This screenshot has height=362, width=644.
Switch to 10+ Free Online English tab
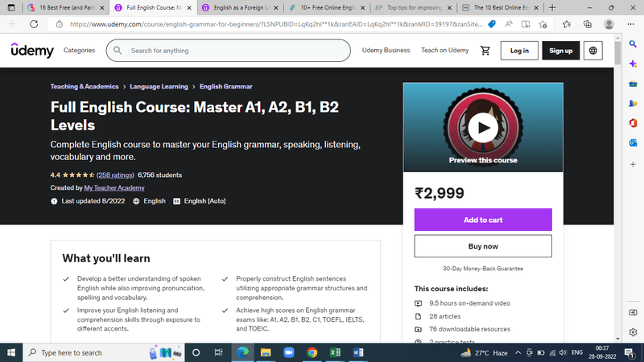(x=327, y=7)
